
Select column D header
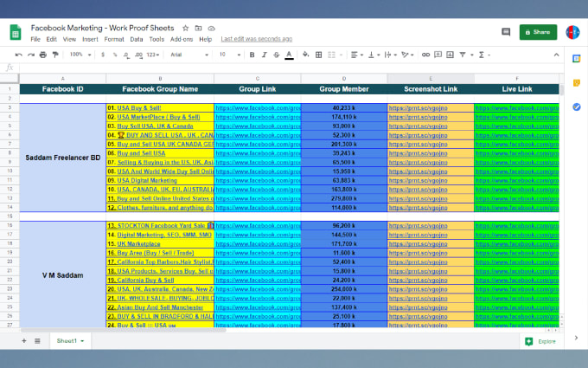click(344, 79)
